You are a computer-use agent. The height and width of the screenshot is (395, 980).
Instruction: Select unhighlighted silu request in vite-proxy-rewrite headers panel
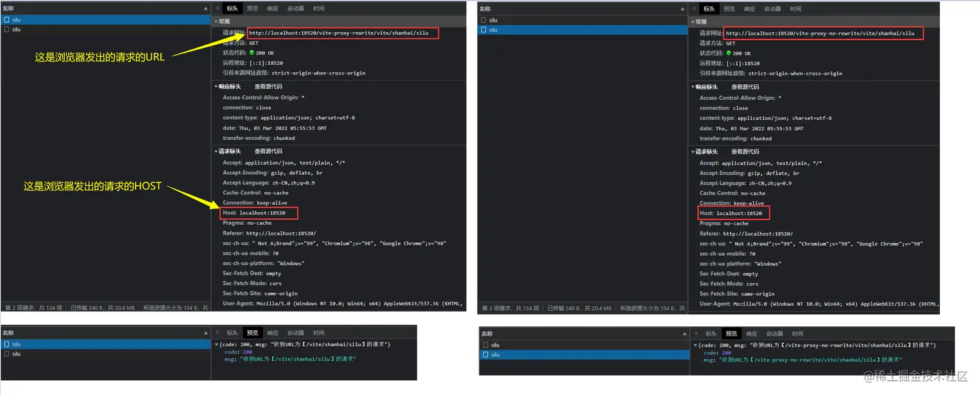pyautogui.click(x=106, y=29)
